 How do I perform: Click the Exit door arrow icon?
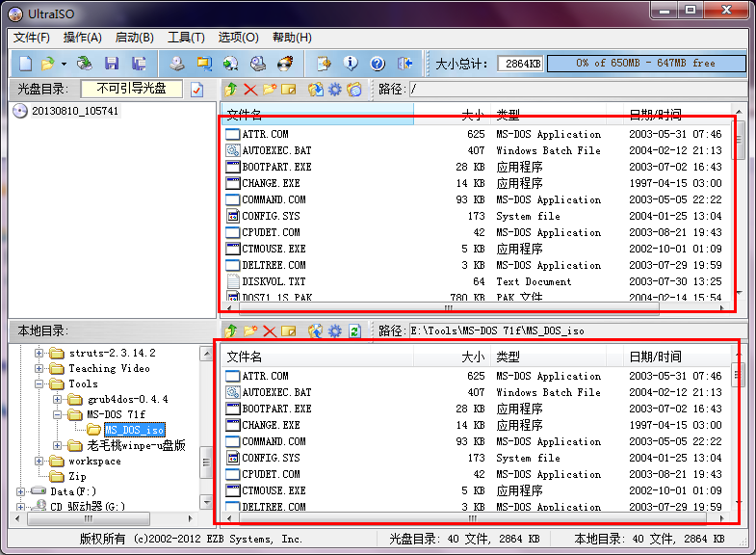pyautogui.click(x=404, y=64)
